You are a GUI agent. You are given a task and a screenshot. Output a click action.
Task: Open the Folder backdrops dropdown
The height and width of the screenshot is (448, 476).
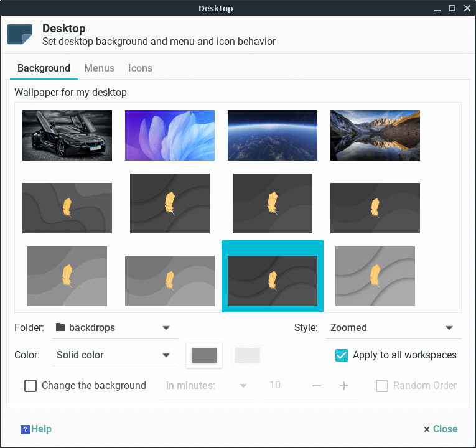coord(112,328)
